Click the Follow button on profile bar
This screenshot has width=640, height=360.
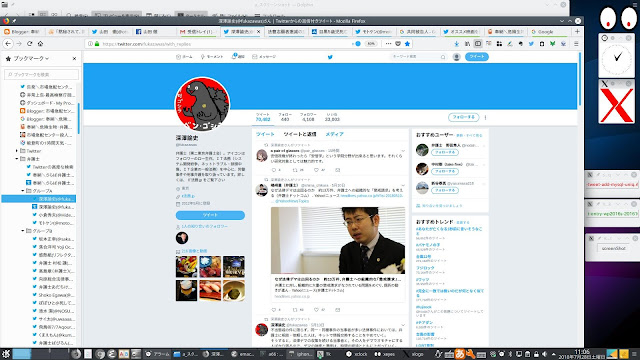point(463,117)
